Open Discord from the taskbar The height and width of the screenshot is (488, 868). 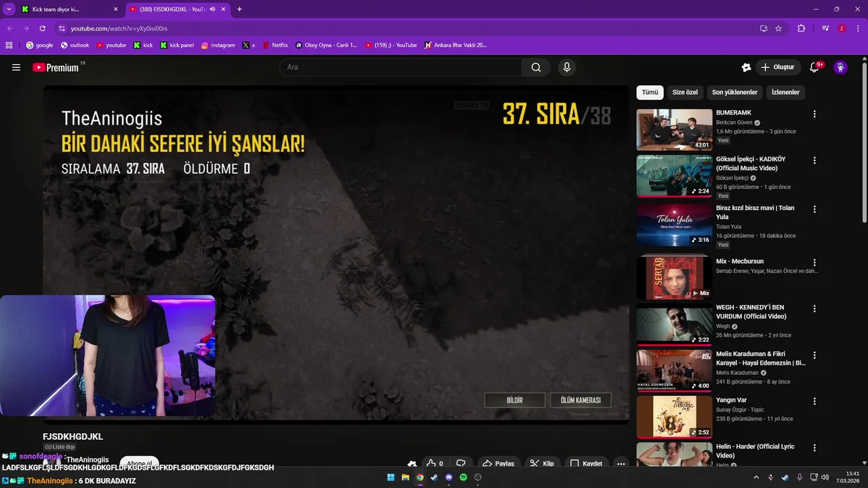(449, 477)
